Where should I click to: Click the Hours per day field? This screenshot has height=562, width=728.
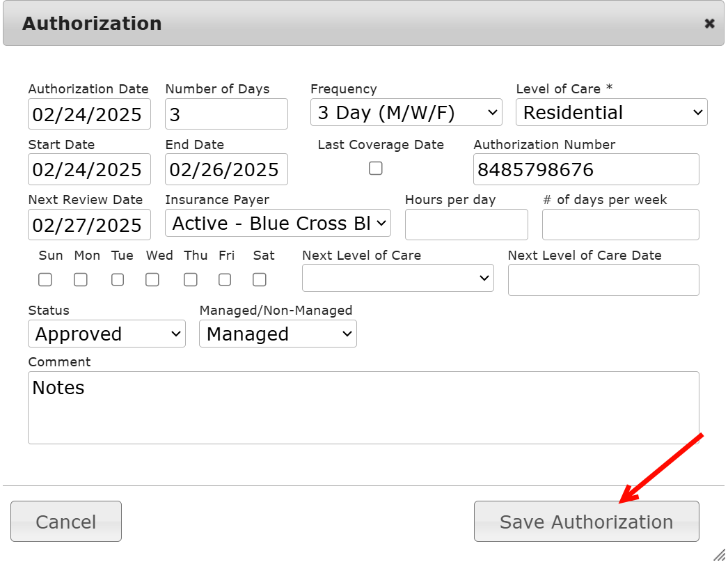[466, 224]
